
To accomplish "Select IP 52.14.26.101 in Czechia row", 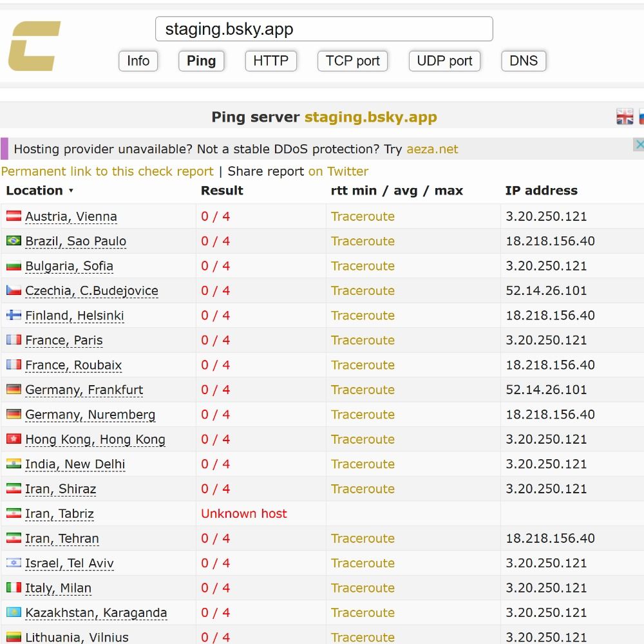I will [x=546, y=291].
